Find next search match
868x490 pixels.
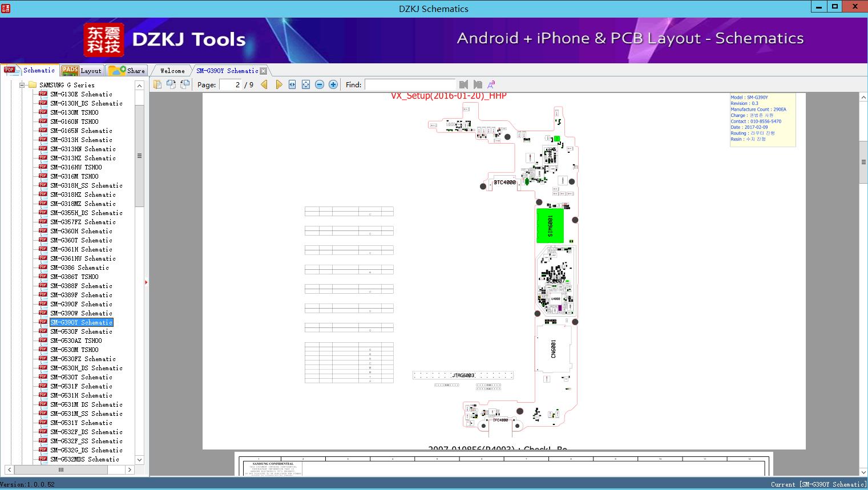478,84
